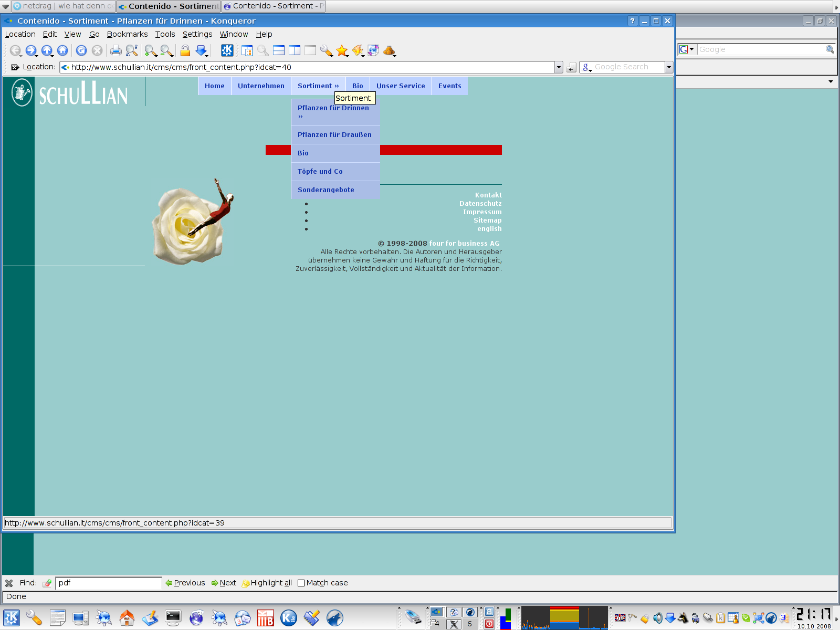
Task: Switch to virtual desktop 2 in pager
Action: point(454,612)
